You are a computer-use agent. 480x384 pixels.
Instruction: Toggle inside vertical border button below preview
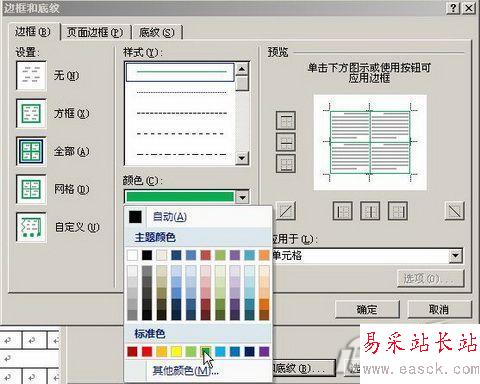pyautogui.click(x=370, y=211)
